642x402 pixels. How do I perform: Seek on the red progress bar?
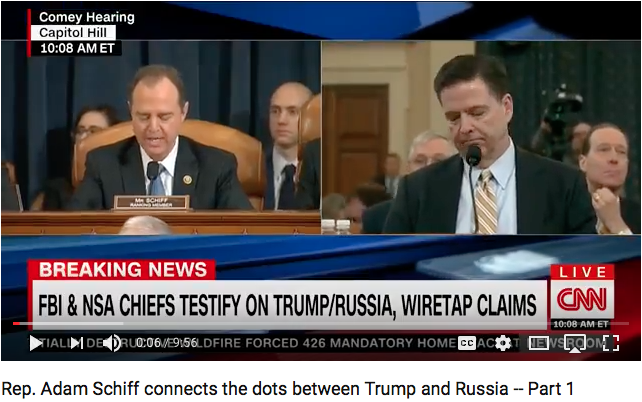[x=16, y=323]
